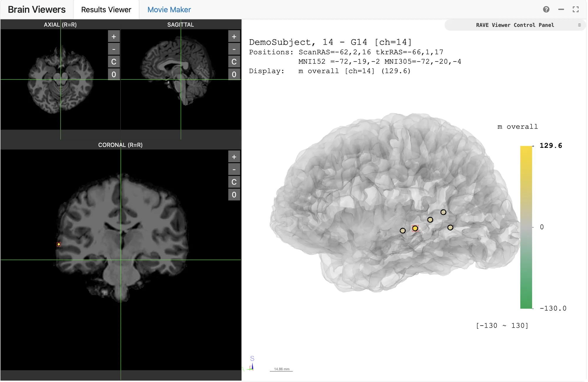Click the axial view 0 reset button
Screen dimensions: 588x382
click(x=114, y=74)
